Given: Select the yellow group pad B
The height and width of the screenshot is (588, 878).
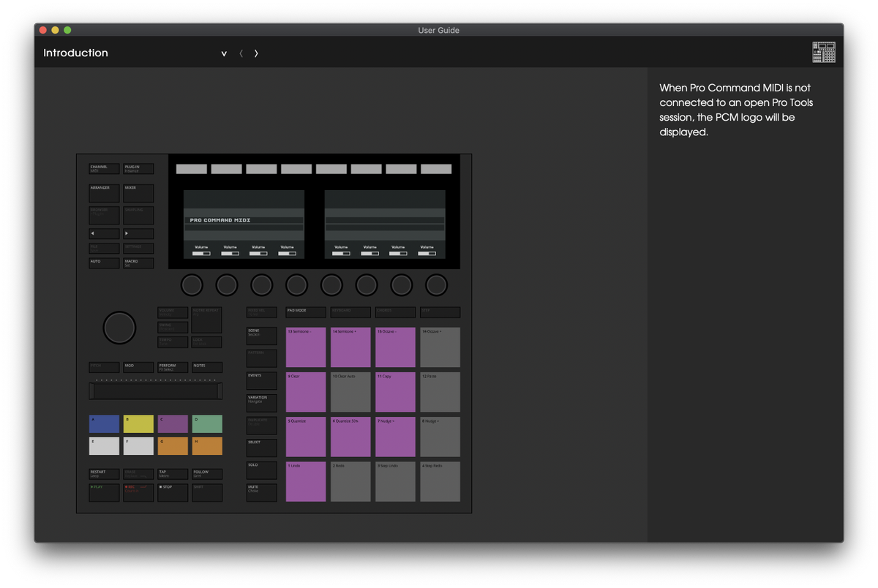Looking at the screenshot, I should (138, 424).
